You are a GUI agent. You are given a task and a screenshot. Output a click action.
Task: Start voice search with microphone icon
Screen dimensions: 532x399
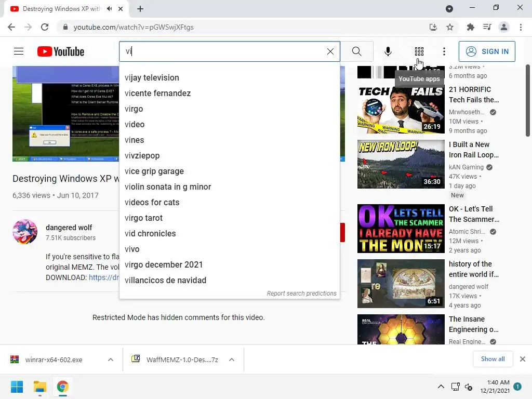click(388, 51)
